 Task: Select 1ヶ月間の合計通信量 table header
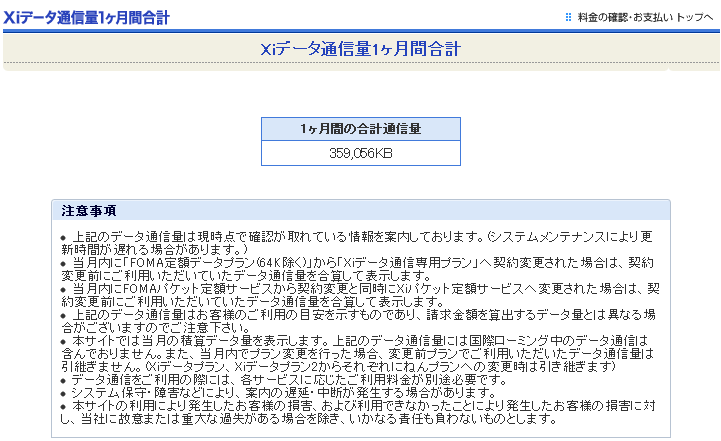(361, 129)
